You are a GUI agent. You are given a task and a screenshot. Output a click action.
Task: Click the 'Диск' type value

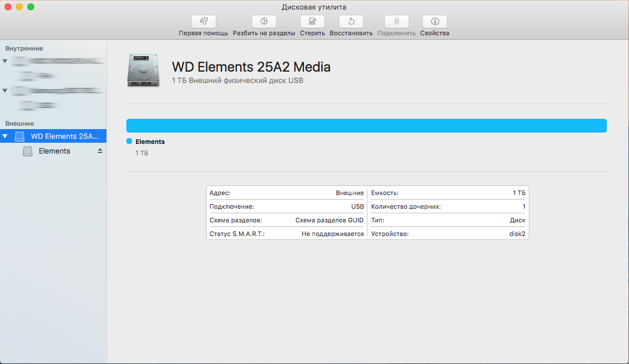click(517, 220)
